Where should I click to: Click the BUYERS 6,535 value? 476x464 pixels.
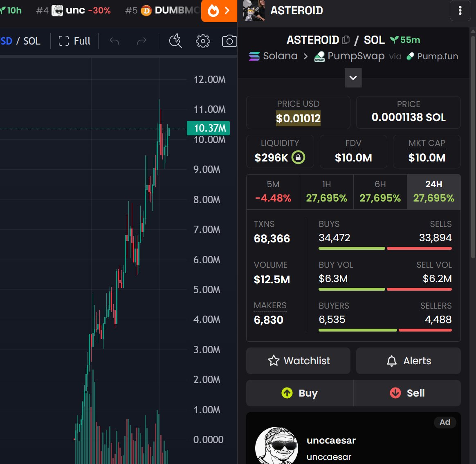pos(332,319)
